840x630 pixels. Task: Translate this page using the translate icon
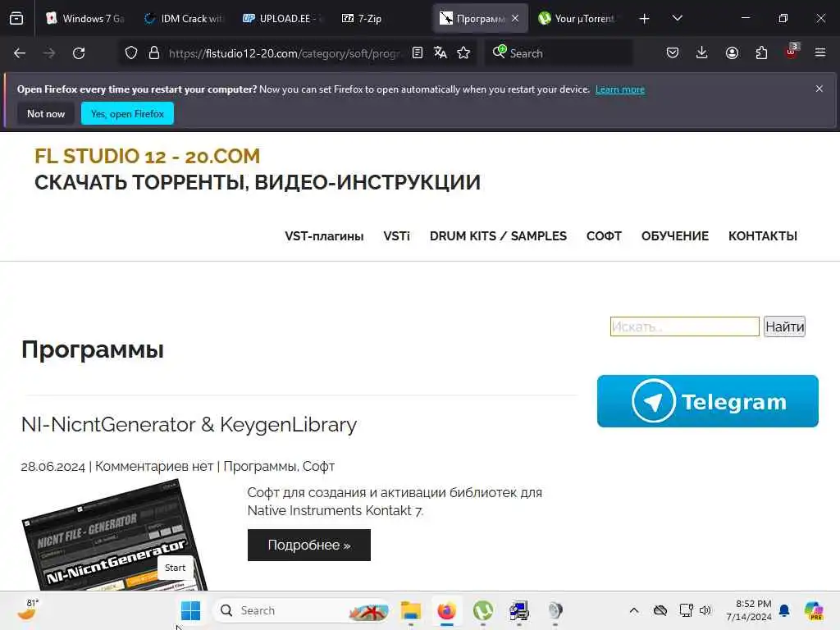pos(441,53)
